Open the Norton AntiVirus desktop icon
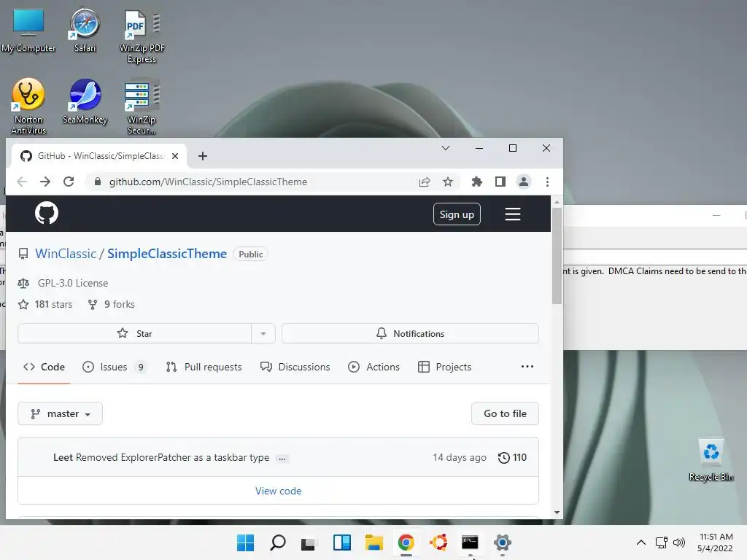The width and height of the screenshot is (747, 560). (x=28, y=106)
